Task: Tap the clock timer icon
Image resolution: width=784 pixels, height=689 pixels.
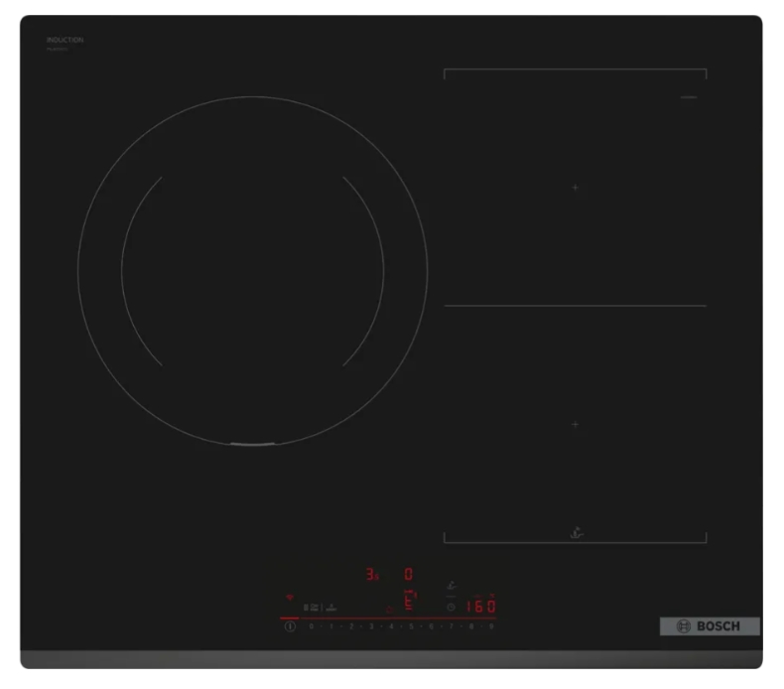Action: (450, 606)
